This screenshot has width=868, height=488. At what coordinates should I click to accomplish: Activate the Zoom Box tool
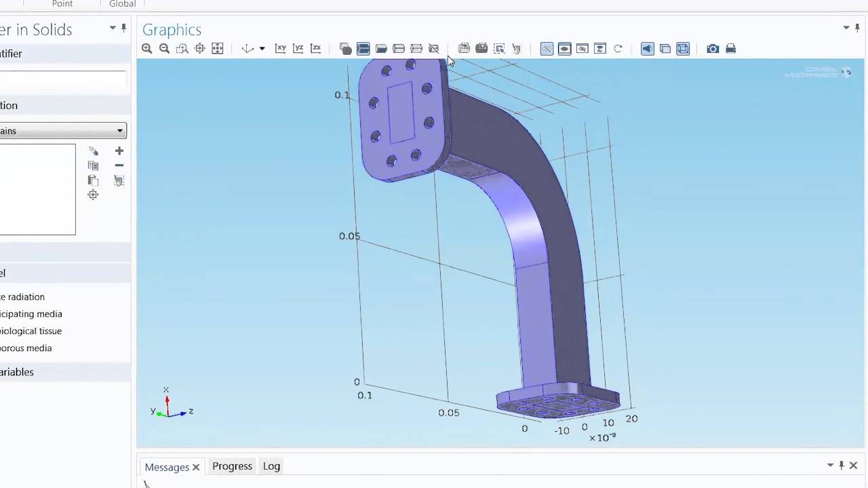click(182, 48)
